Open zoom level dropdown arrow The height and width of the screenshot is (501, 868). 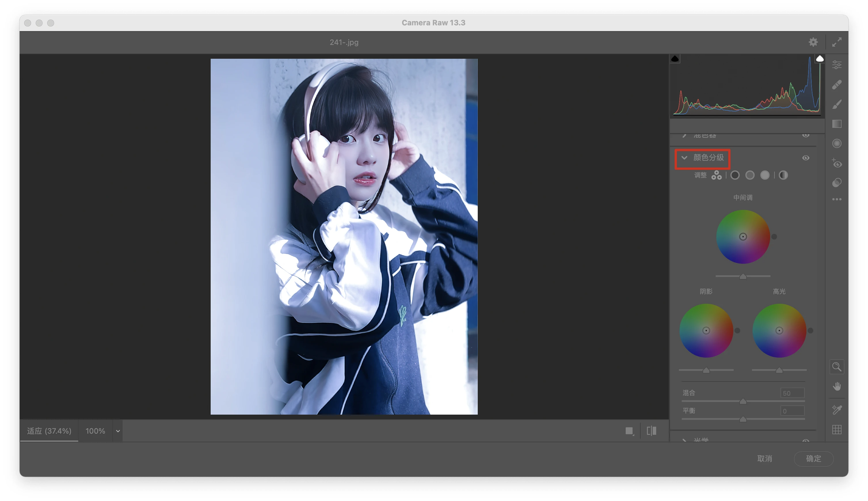point(118,431)
